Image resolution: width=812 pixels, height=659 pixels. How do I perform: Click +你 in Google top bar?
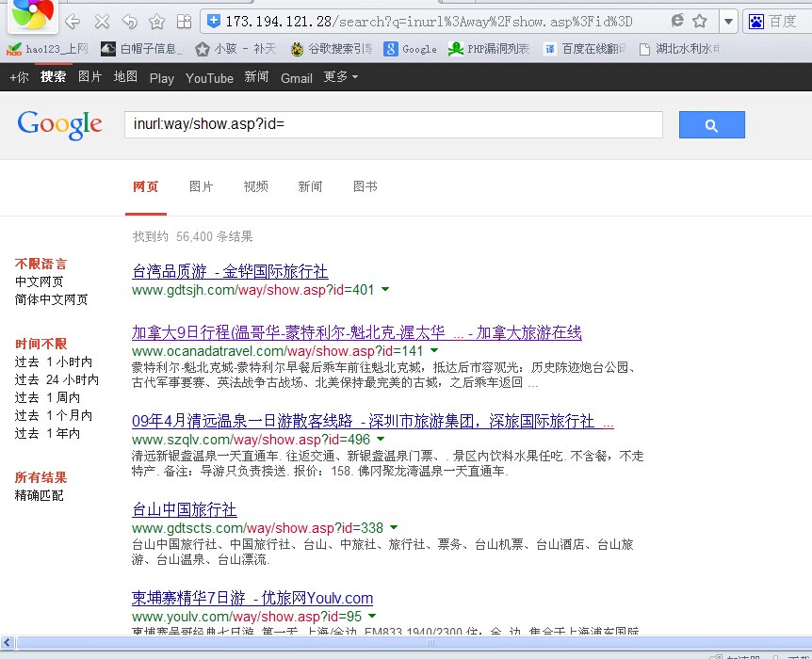(x=19, y=77)
